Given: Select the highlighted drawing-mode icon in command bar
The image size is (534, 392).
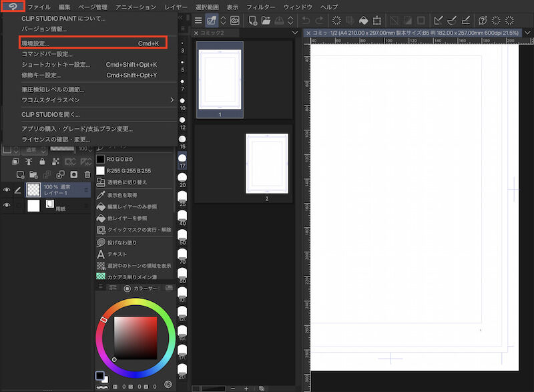Looking at the screenshot, I should pyautogui.click(x=212, y=21).
